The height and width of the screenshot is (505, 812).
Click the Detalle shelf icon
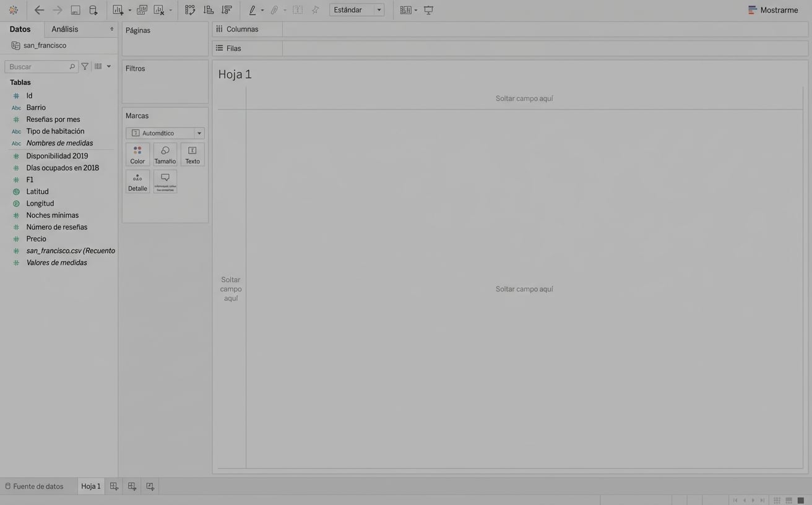point(137,181)
